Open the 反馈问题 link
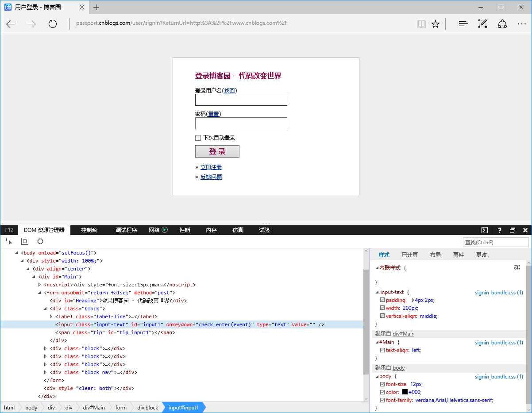The image size is (532, 413). click(x=211, y=177)
